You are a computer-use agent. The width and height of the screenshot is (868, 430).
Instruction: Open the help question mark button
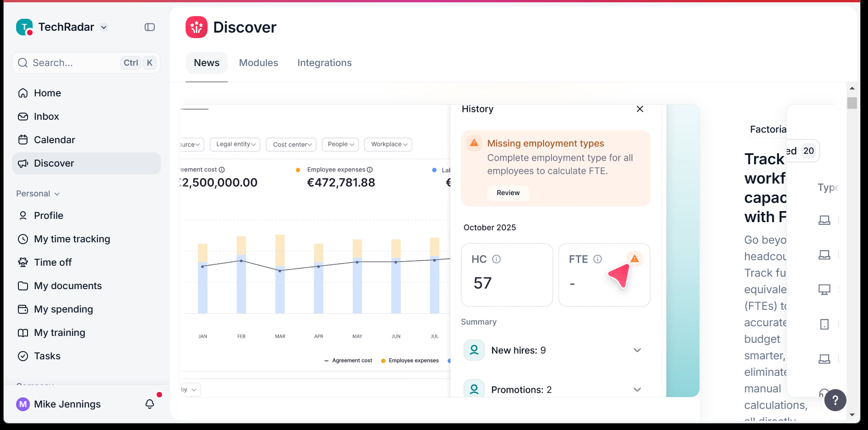[x=835, y=400]
